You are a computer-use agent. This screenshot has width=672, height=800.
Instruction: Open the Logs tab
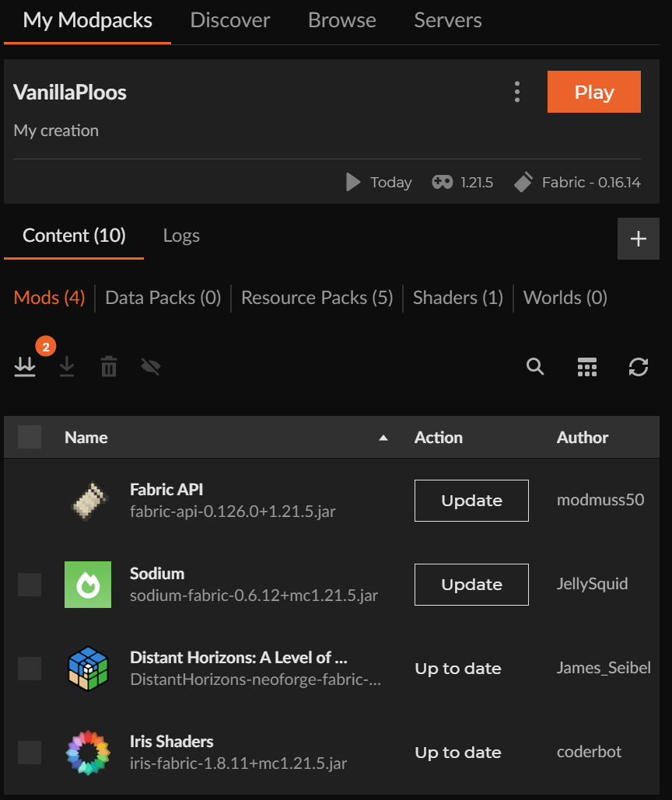[x=181, y=236]
